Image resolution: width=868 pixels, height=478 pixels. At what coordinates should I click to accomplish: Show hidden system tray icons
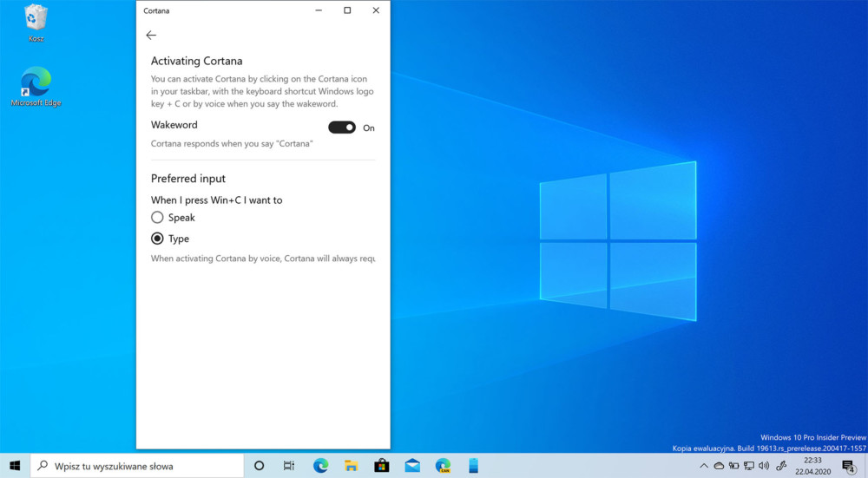pos(704,466)
